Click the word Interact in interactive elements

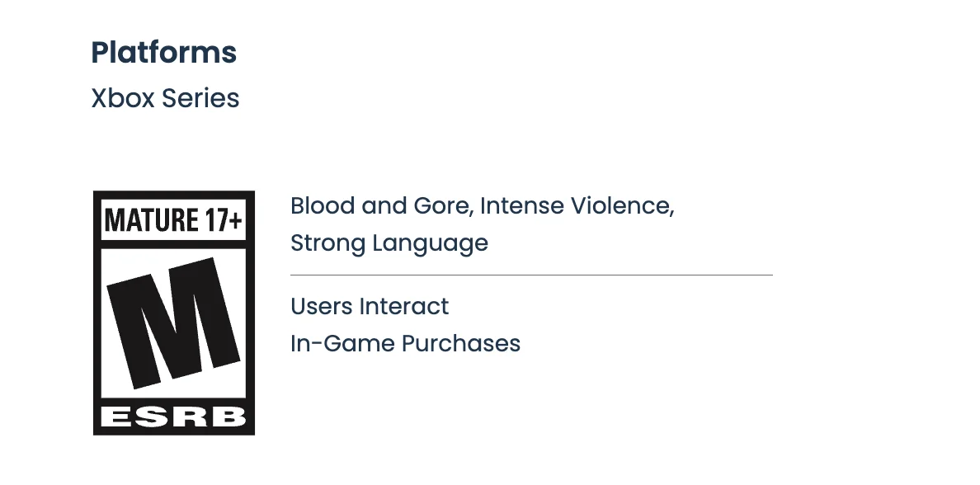404,306
